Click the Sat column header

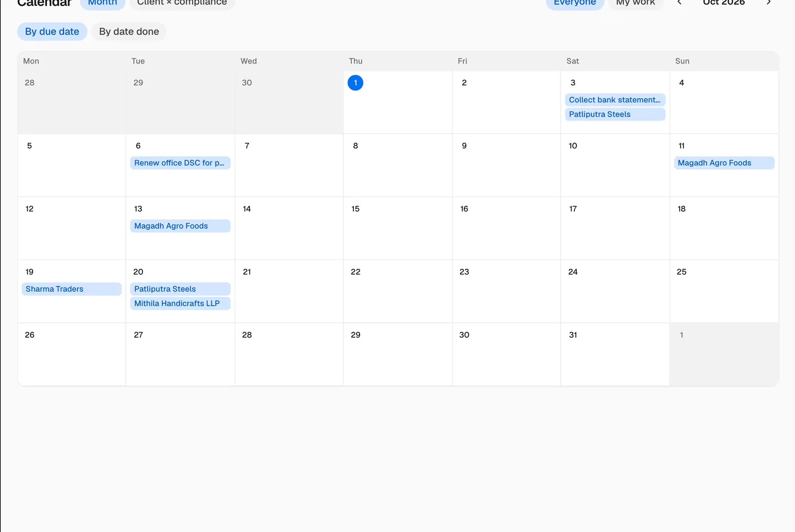pyautogui.click(x=573, y=61)
